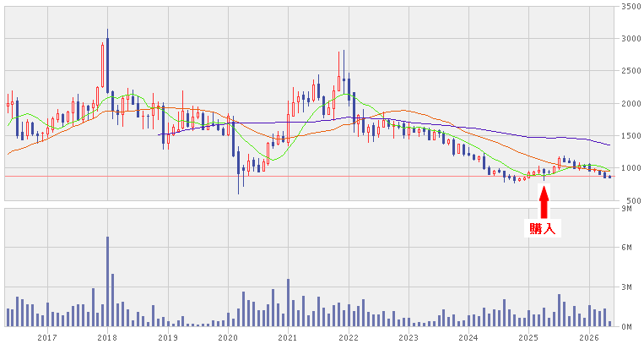Click the 2020 year label on time axis
The height and width of the screenshot is (344, 644).
228,338
